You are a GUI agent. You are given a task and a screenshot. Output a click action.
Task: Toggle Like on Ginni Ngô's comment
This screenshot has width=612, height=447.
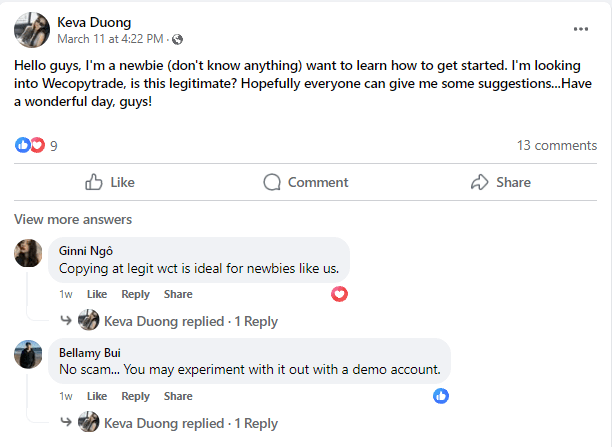pos(97,294)
